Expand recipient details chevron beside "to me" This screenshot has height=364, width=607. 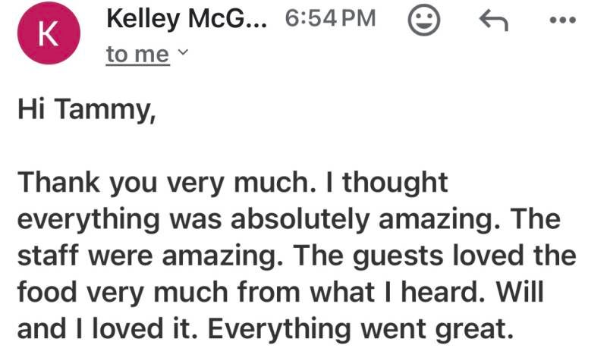tap(182, 52)
